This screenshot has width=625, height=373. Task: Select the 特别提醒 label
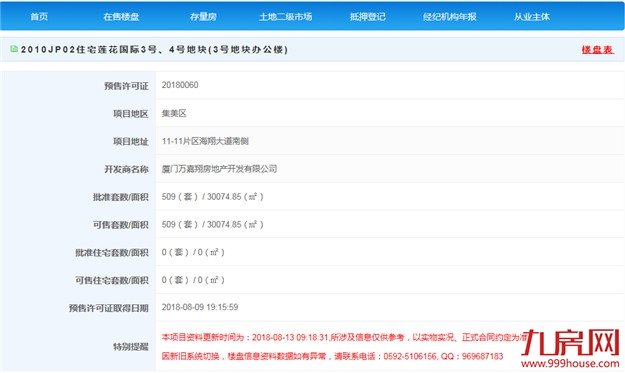coord(131,347)
